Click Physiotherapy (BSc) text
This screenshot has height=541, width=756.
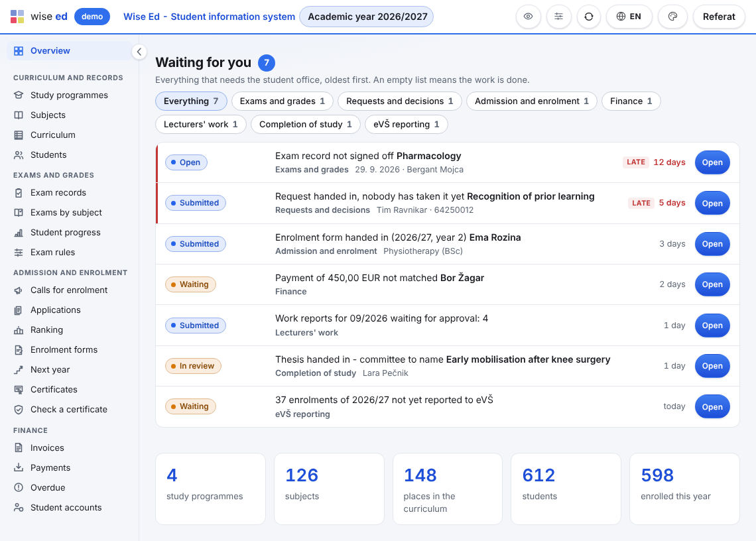pos(423,251)
